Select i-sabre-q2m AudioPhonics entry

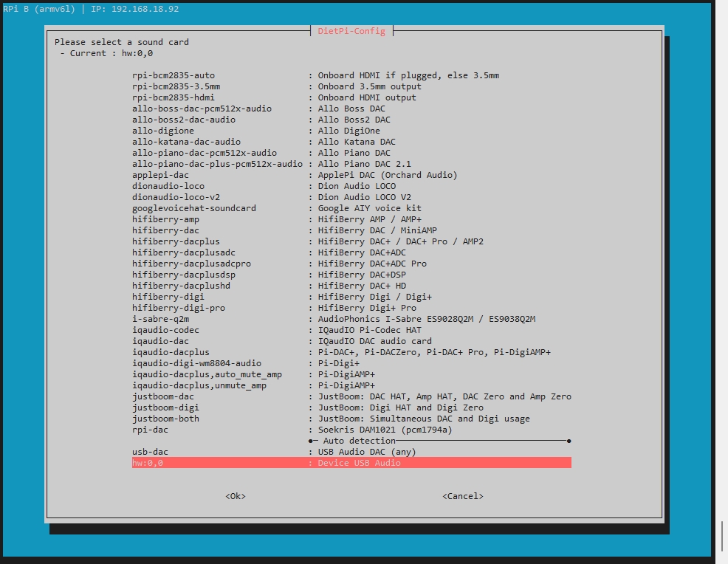(x=351, y=319)
